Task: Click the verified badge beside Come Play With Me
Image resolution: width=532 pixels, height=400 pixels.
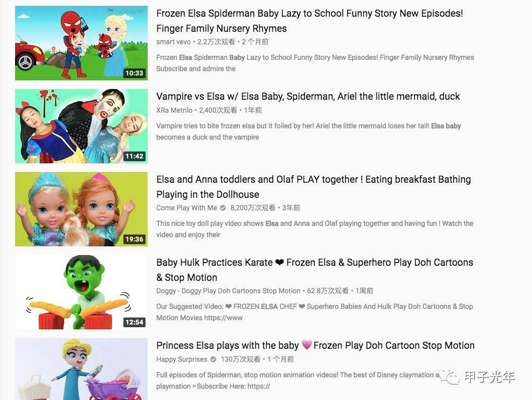Action: tap(223, 208)
